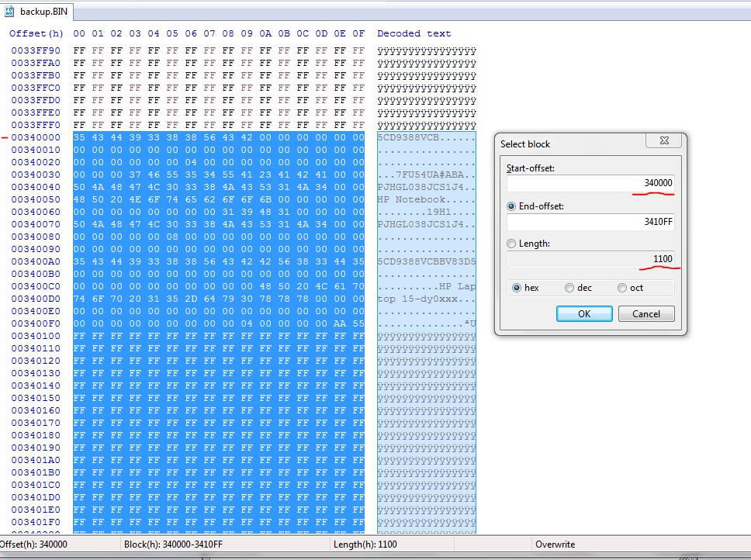Viewport: 751px width, 560px height.
Task: Close the Select block dialog
Action: [664, 140]
